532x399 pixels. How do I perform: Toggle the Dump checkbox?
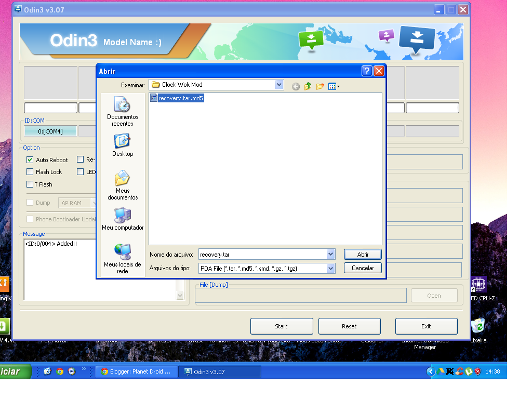click(30, 203)
